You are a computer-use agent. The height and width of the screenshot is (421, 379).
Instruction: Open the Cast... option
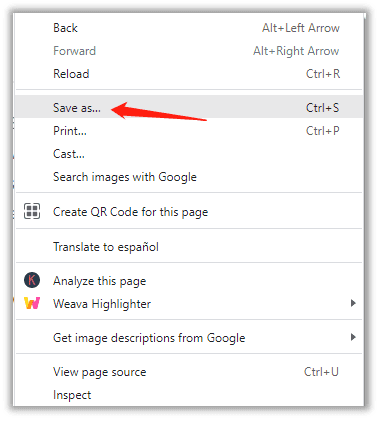189,154
